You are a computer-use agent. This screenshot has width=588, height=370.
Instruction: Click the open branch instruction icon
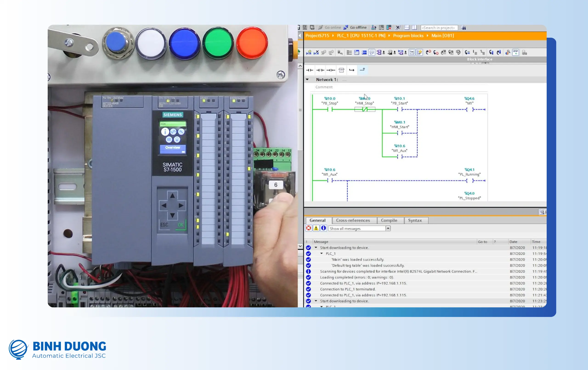(352, 70)
